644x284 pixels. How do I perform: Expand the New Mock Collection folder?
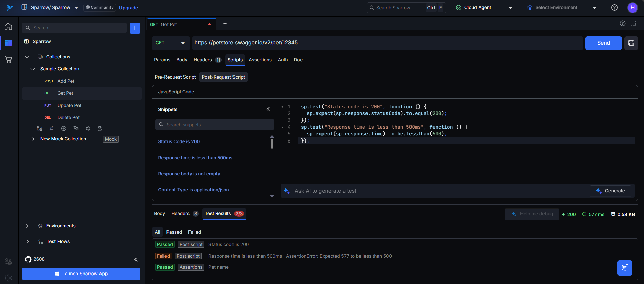pyautogui.click(x=33, y=139)
